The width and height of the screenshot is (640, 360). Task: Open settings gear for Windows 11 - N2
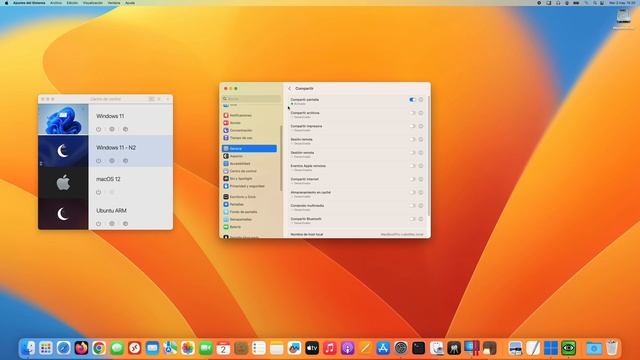tap(111, 161)
